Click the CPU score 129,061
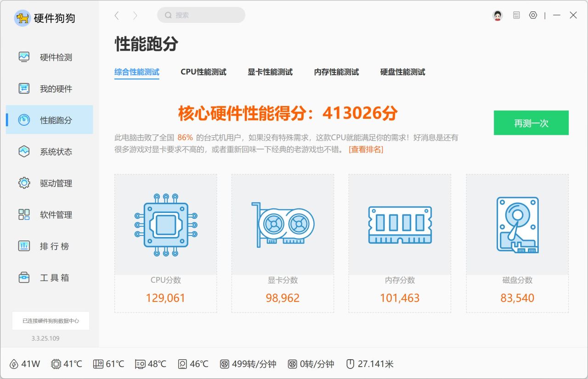The image size is (588, 379). point(165,298)
